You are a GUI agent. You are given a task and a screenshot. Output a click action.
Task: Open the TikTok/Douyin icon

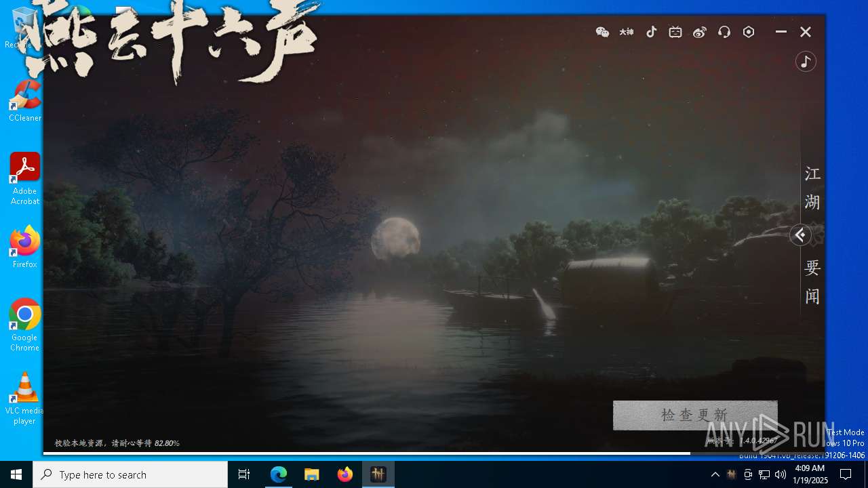click(651, 32)
